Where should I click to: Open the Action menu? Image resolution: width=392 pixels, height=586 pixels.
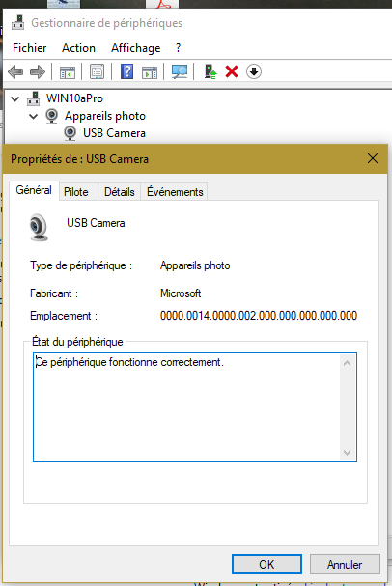coord(78,48)
